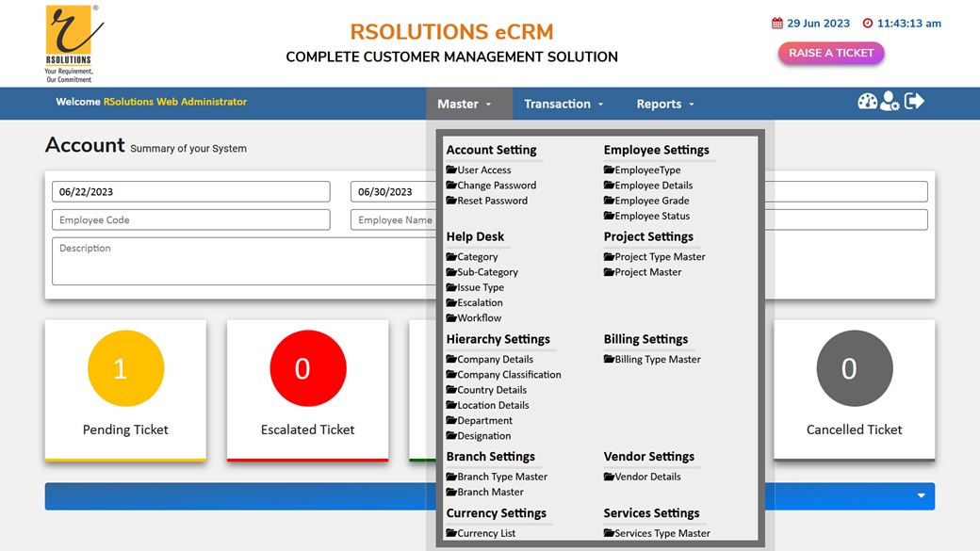This screenshot has height=551, width=980.
Task: Open the Transaction dropdown menu
Action: coord(563,104)
